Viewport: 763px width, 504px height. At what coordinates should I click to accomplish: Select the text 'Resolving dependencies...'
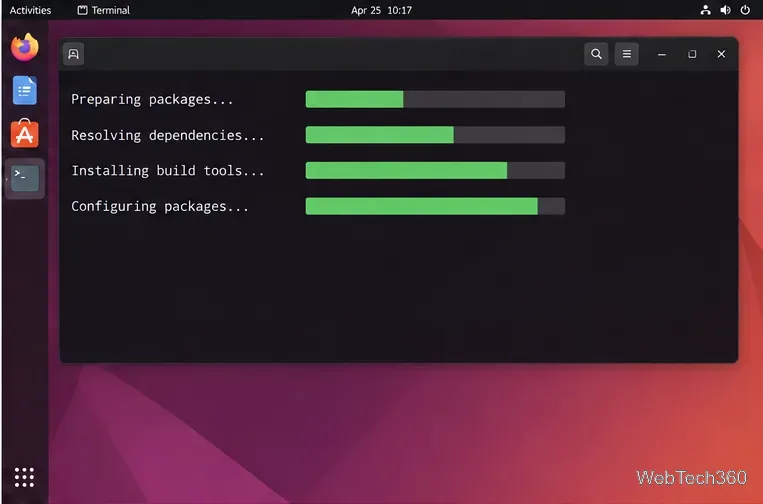[168, 135]
